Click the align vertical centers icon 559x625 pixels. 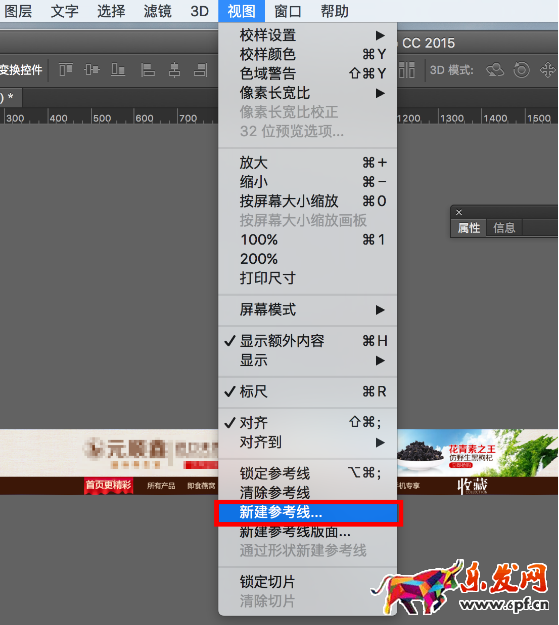click(x=92, y=70)
